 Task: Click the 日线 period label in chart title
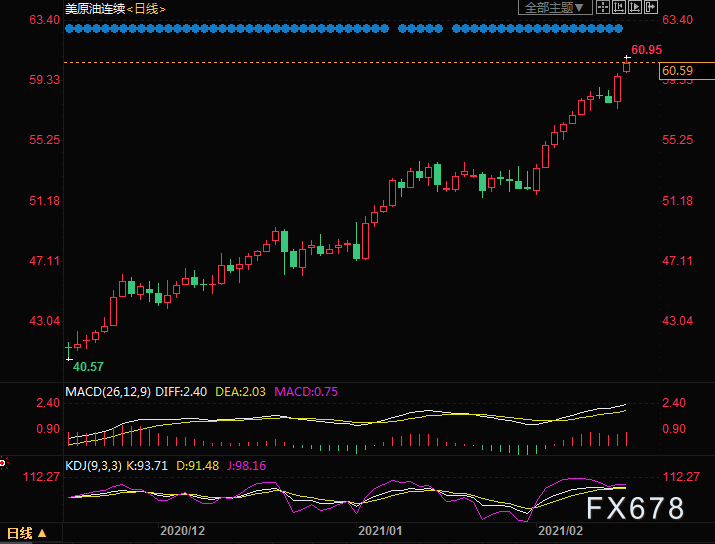[146, 9]
